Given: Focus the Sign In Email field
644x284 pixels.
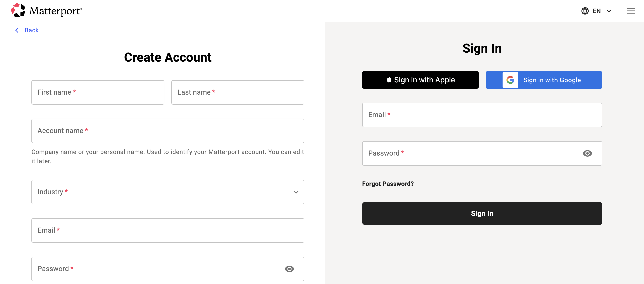Looking at the screenshot, I should pos(482,115).
